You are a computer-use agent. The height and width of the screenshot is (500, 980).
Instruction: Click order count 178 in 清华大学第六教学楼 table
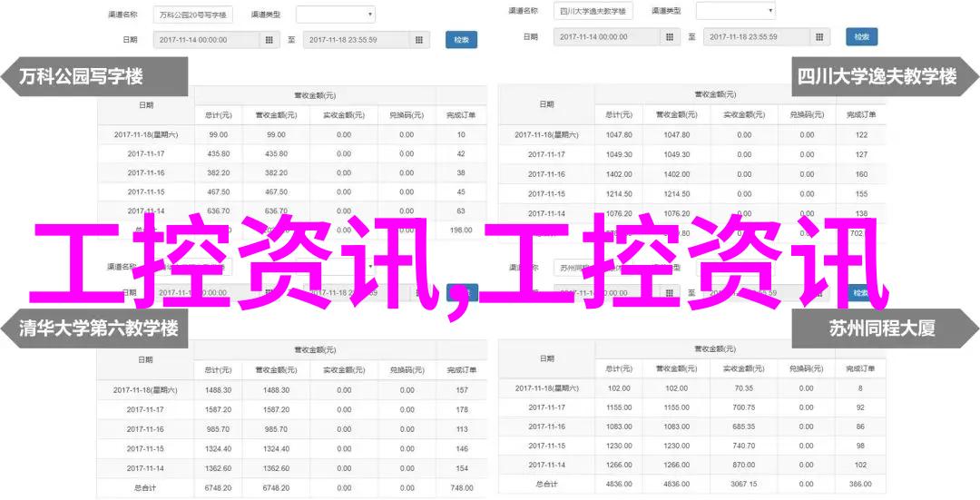click(461, 409)
